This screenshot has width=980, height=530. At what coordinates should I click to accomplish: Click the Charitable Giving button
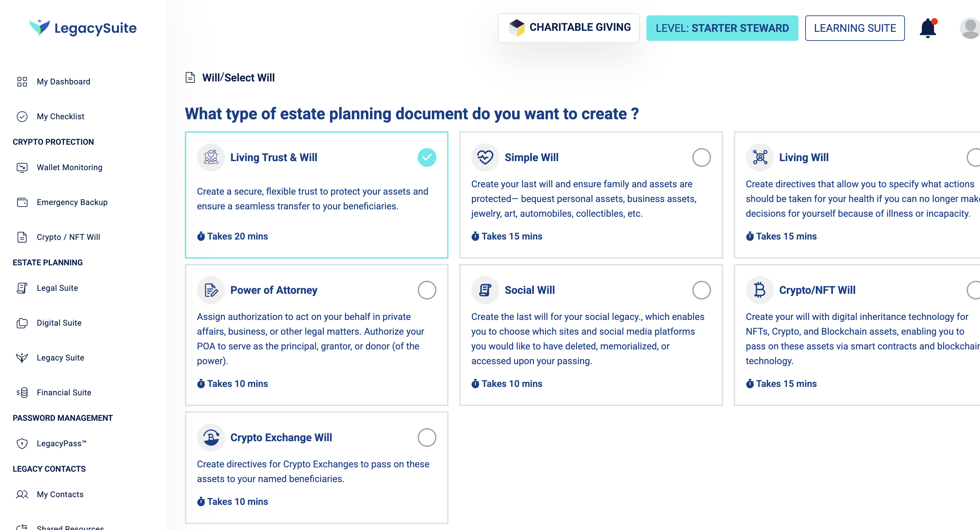point(569,28)
